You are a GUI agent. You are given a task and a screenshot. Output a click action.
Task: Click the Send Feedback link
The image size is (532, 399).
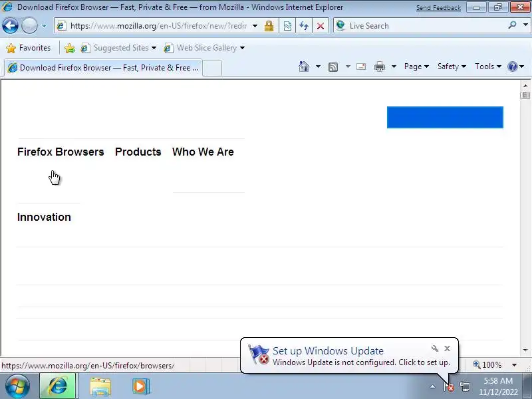tap(438, 8)
